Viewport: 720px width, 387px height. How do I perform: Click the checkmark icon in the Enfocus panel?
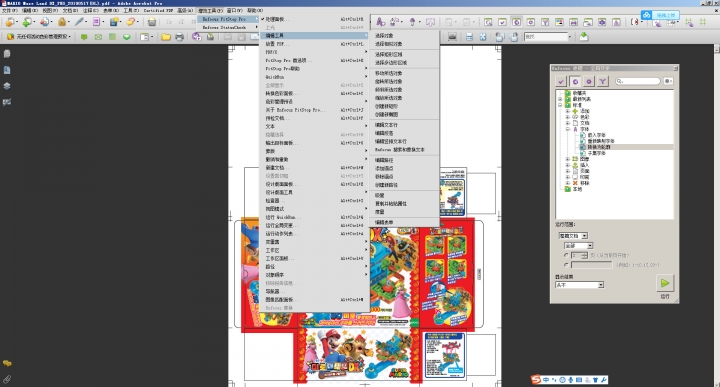pyautogui.click(x=561, y=81)
